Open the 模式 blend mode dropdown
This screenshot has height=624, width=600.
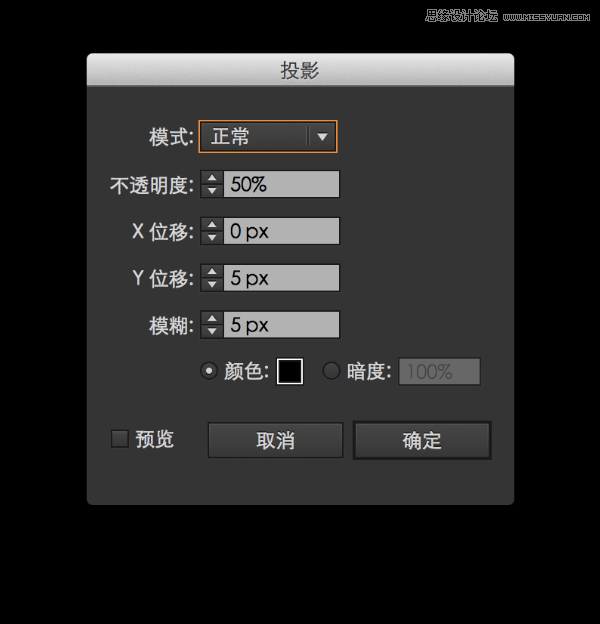268,136
